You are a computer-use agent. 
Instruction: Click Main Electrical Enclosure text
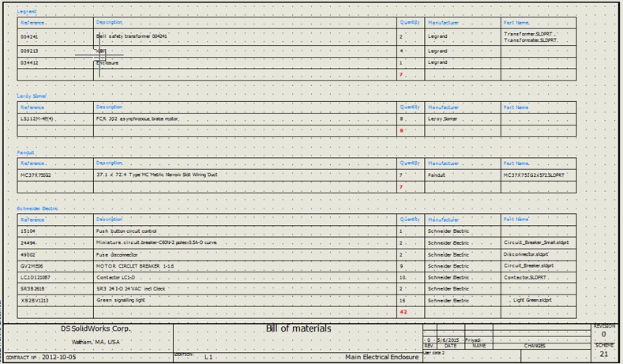[x=381, y=358]
